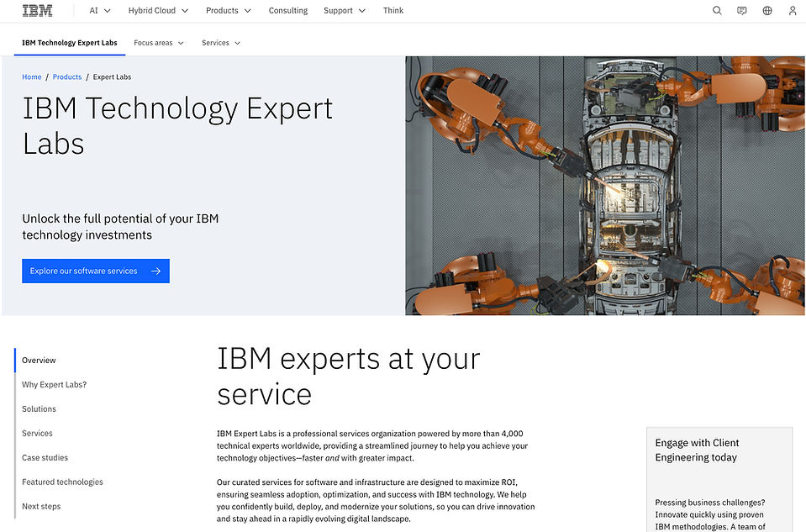Click the IBM logo
Screen dimensions: 806x532
pos(37,10)
